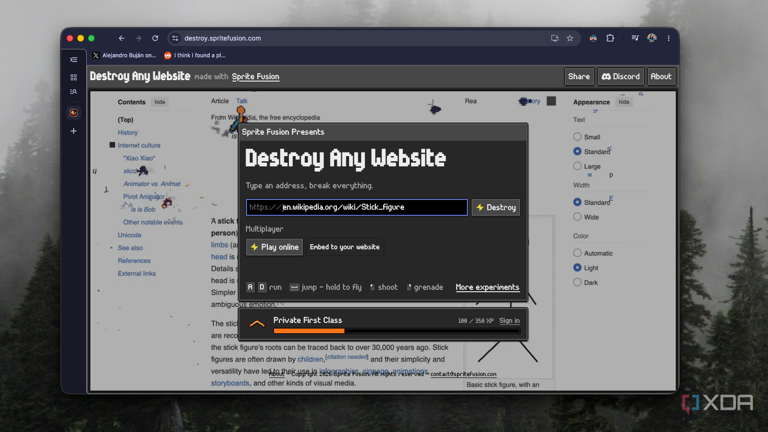
Task: Bookmark this page with the star icon
Action: point(570,38)
